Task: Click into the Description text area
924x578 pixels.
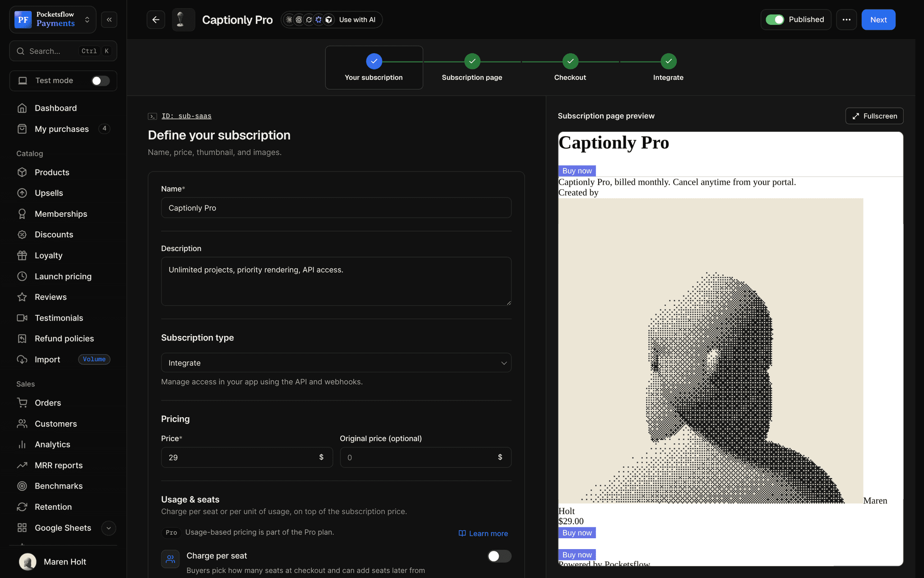Action: tap(336, 281)
